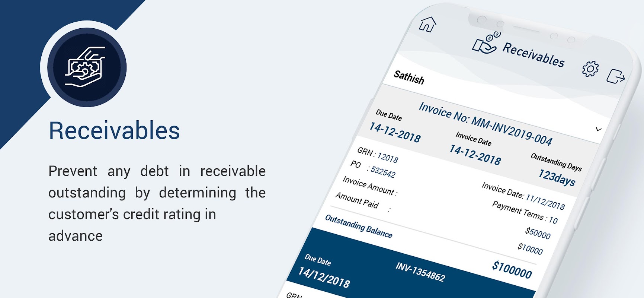Click the 123days outstanding value

tap(557, 177)
